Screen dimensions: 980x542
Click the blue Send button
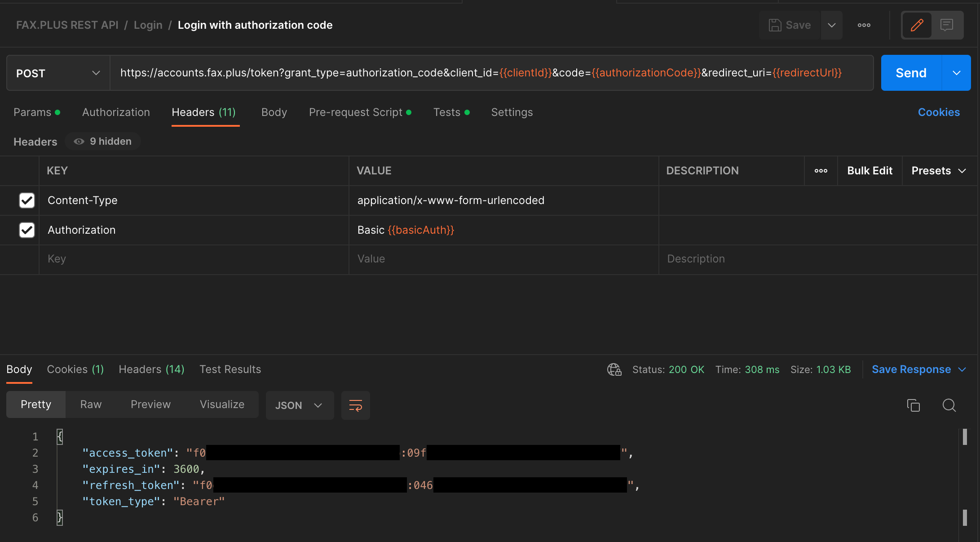click(911, 73)
